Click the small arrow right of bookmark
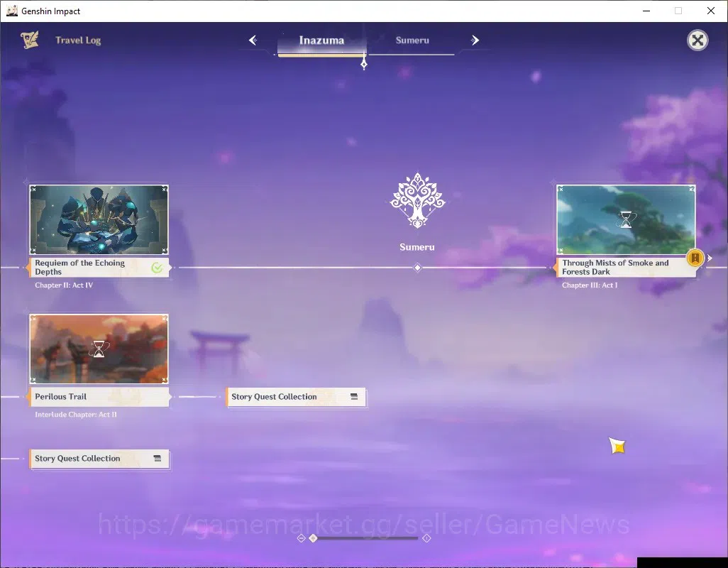The height and width of the screenshot is (568, 728). (x=710, y=258)
